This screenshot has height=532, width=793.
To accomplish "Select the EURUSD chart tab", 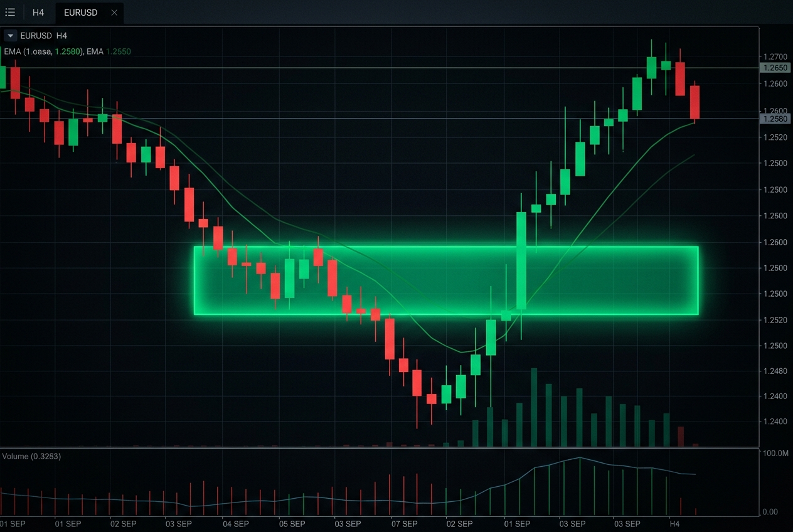I will pos(81,13).
